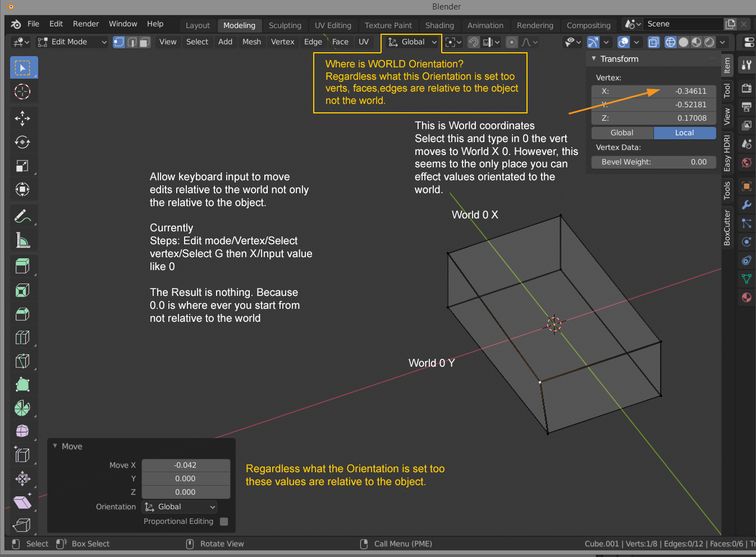Select the Bevel tool
Screen dimensions: 756x557
(22, 314)
